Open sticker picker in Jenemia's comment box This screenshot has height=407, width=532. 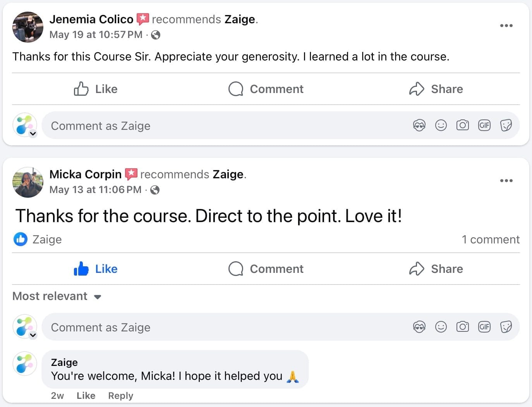pyautogui.click(x=506, y=125)
